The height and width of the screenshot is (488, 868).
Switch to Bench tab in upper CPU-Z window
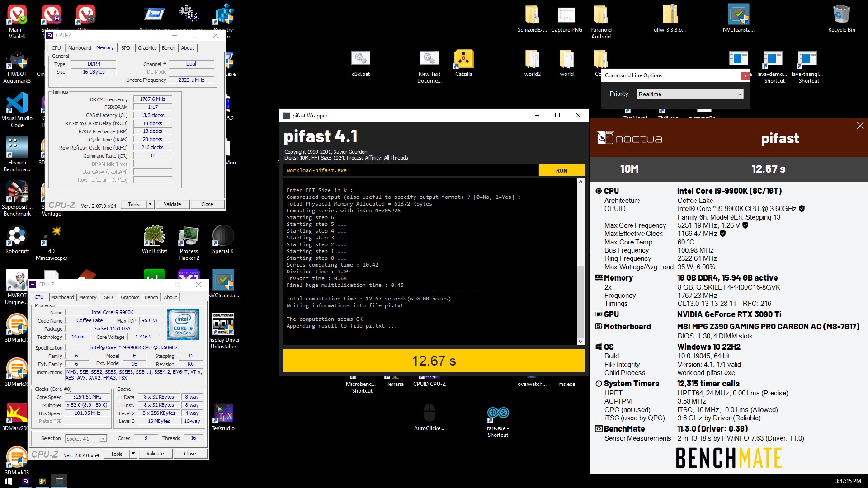168,48
